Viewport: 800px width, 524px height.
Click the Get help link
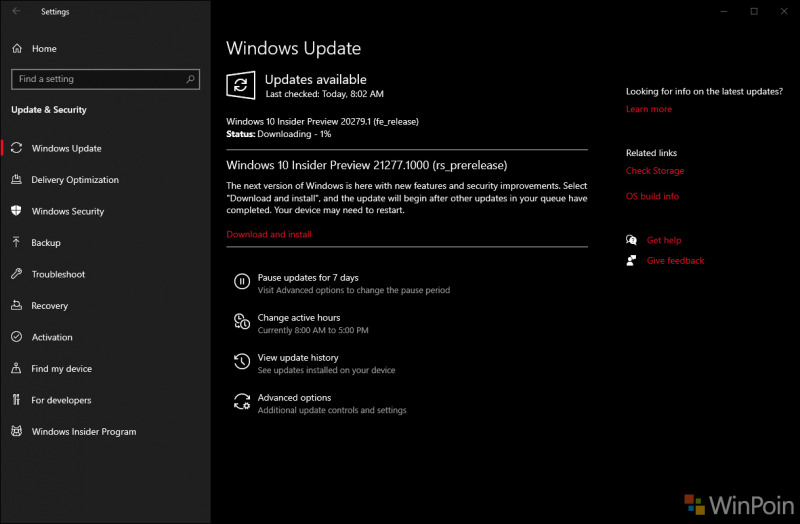[x=664, y=240]
